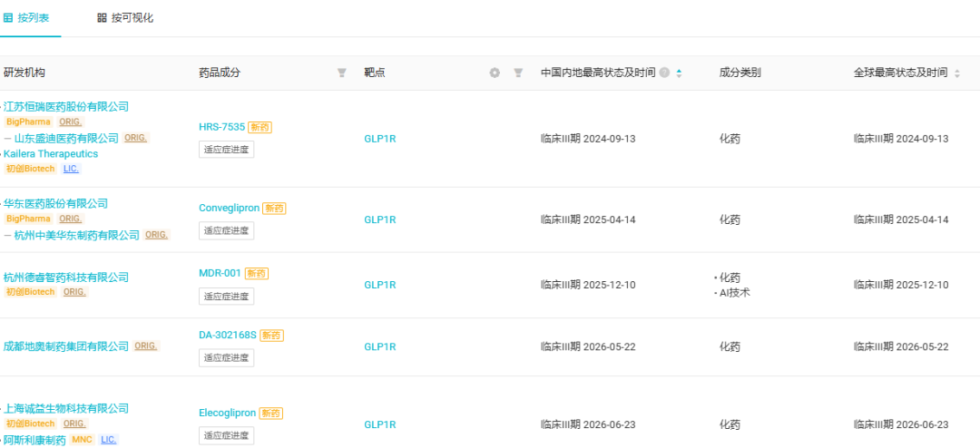Click 适应症进度 button under MDR-001
Image resolution: width=980 pixels, height=448 pixels.
click(x=226, y=297)
